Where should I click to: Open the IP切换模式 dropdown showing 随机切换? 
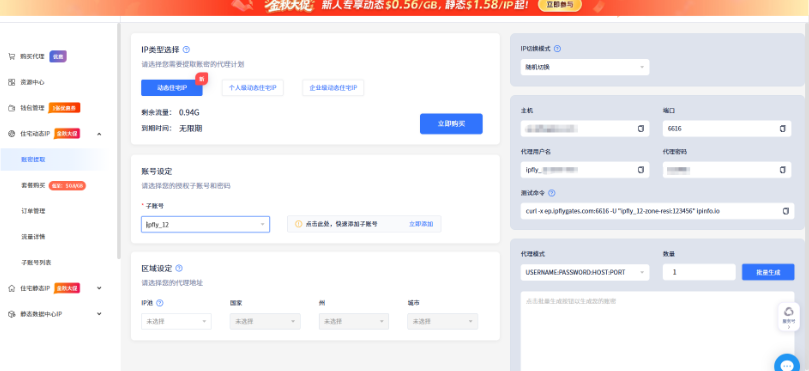click(x=585, y=67)
